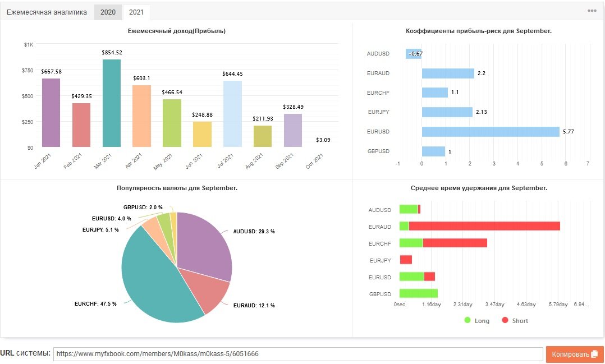The width and height of the screenshot is (605, 364).
Task: Click the Коэффициенты прибыль-риск chart title
Action: pyautogui.click(x=479, y=31)
